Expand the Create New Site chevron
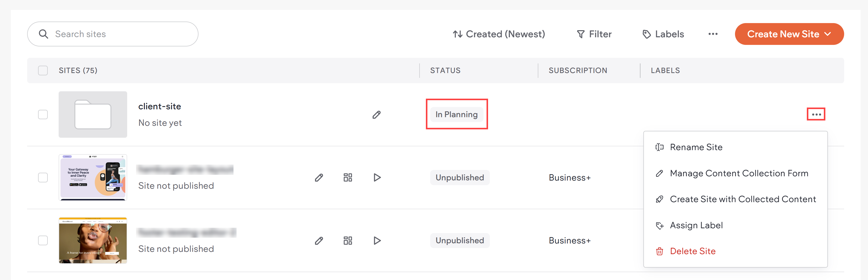 pos(828,34)
